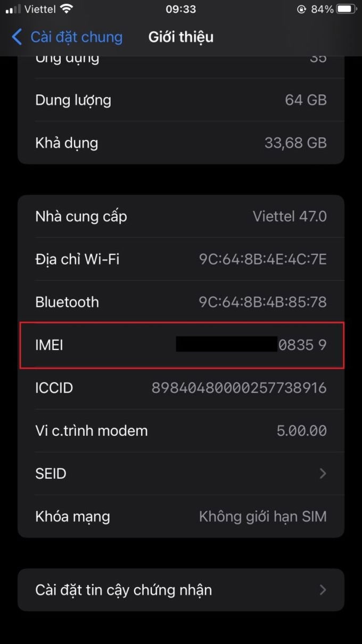Open SEID details via its chevron
362x644 pixels.
pos(323,474)
